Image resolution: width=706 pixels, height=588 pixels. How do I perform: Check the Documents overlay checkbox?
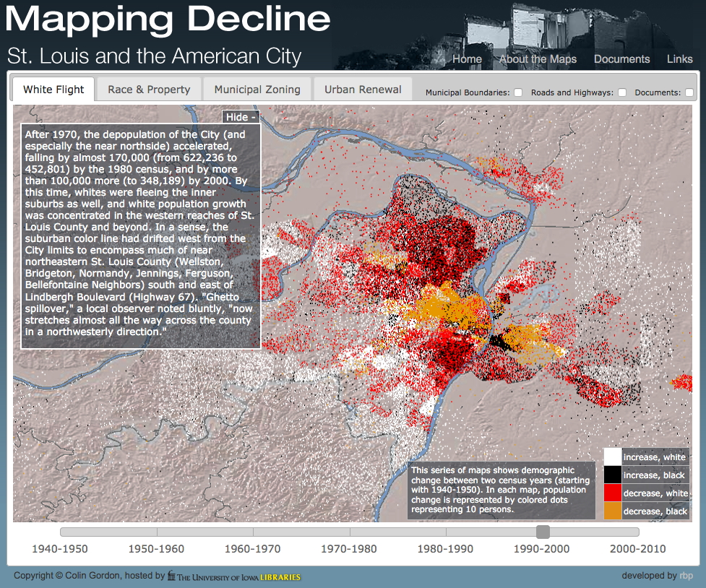689,92
